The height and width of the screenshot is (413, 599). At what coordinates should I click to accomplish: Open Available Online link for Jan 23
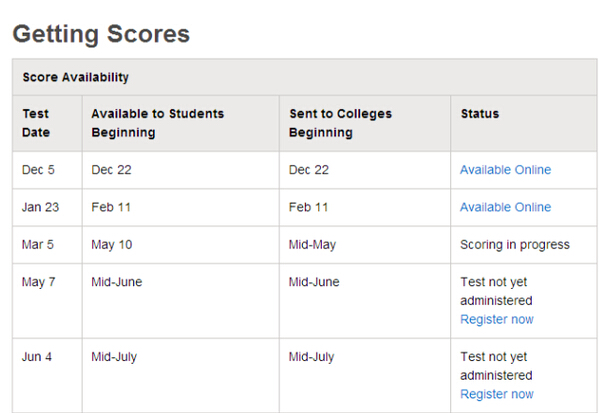505,207
